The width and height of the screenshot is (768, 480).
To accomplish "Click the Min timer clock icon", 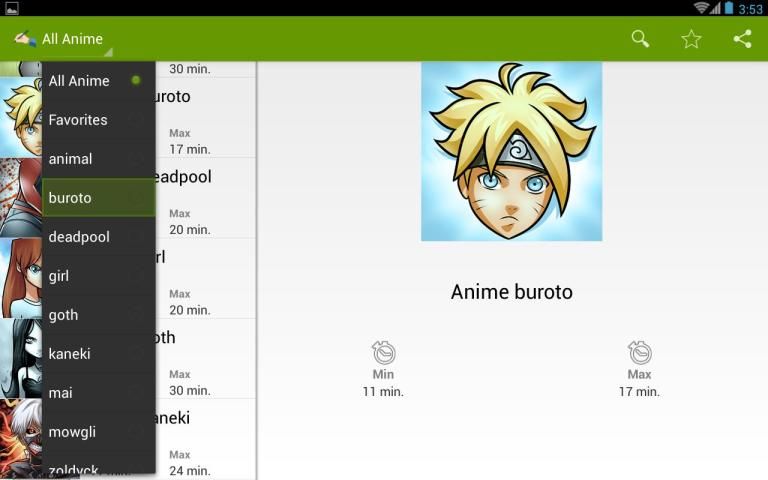I will point(384,352).
